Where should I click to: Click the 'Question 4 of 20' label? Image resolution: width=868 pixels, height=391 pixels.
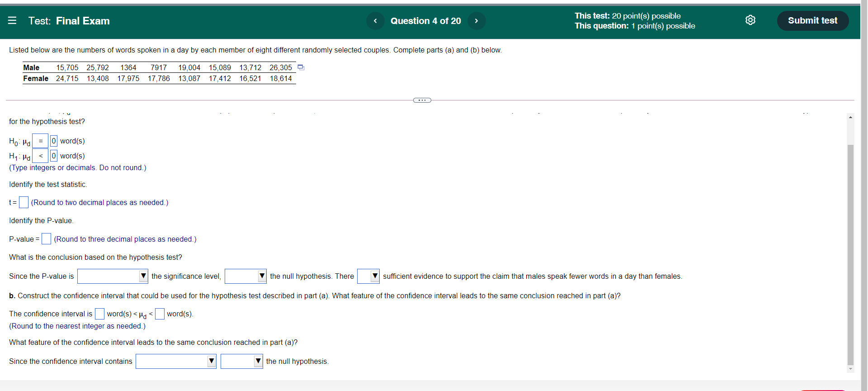click(x=426, y=21)
